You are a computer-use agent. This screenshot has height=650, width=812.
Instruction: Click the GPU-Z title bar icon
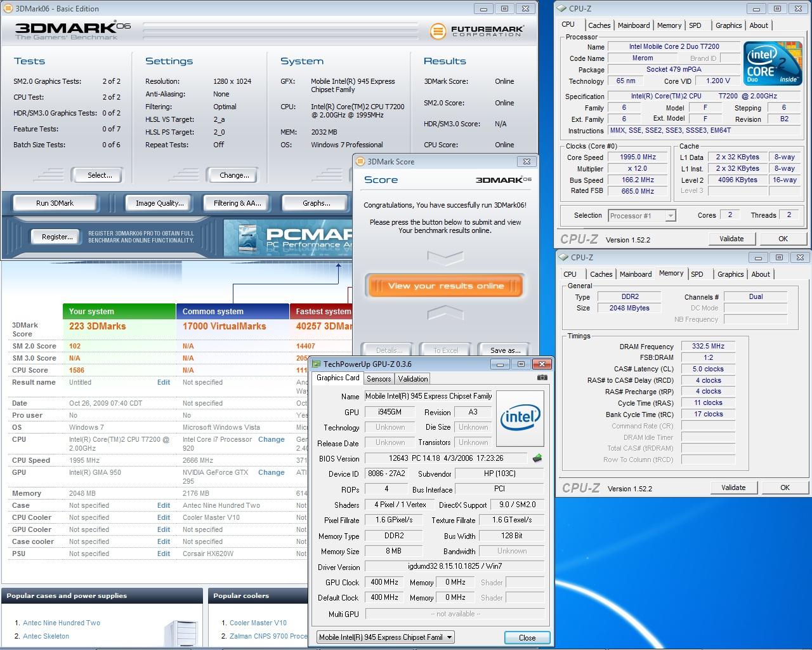click(317, 364)
